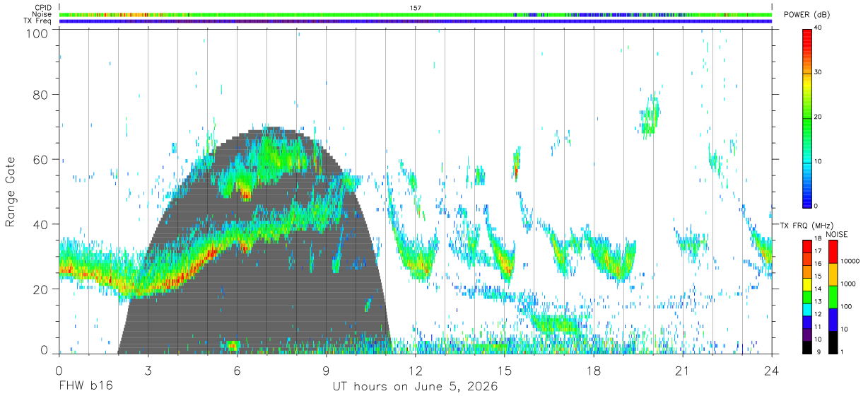
Task: Click the 40 value on power scale
Action: [x=819, y=28]
